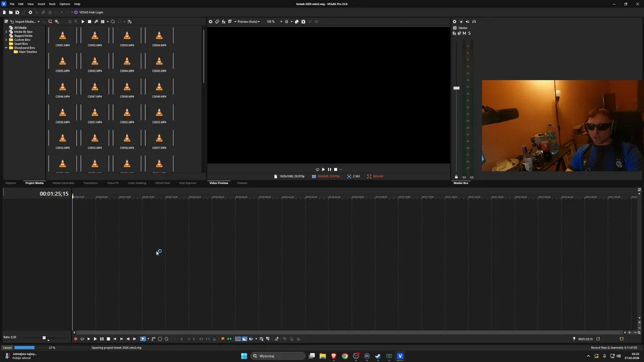Open views dropdown in Project Media toolbar
Viewport: 644px width, 362px height.
(108, 22)
